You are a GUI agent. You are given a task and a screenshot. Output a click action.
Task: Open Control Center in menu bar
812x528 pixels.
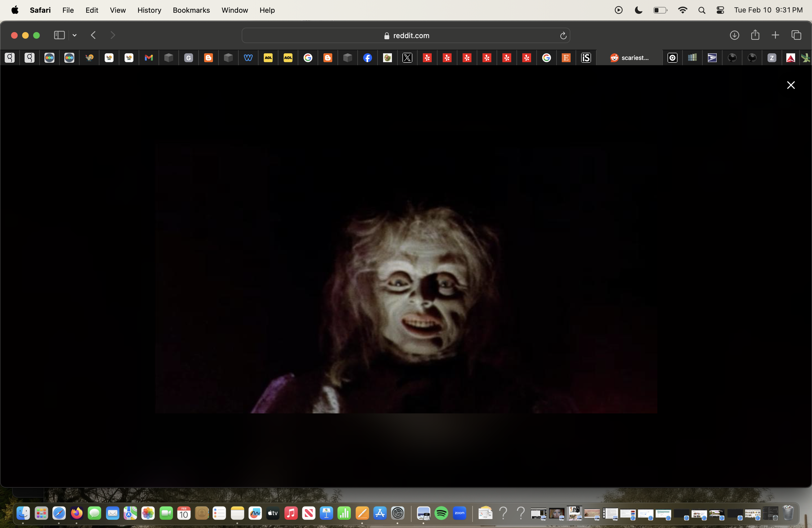coord(720,10)
